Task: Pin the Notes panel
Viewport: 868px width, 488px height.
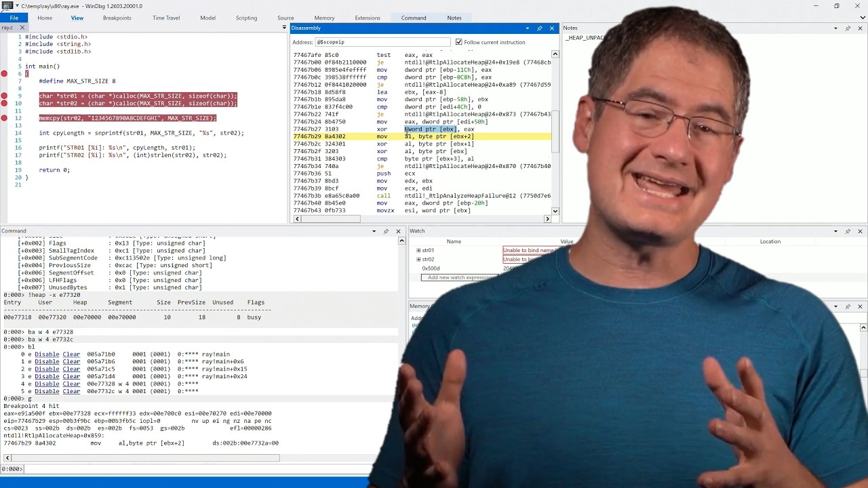Action: pyautogui.click(x=848, y=28)
